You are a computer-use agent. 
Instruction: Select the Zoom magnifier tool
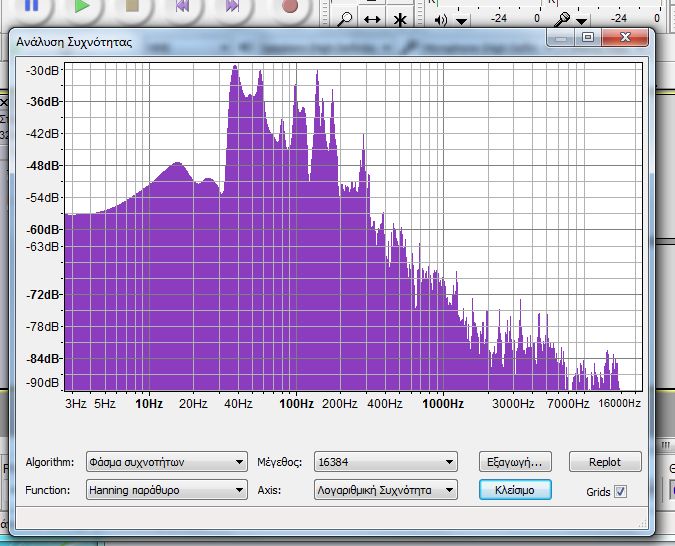point(345,19)
